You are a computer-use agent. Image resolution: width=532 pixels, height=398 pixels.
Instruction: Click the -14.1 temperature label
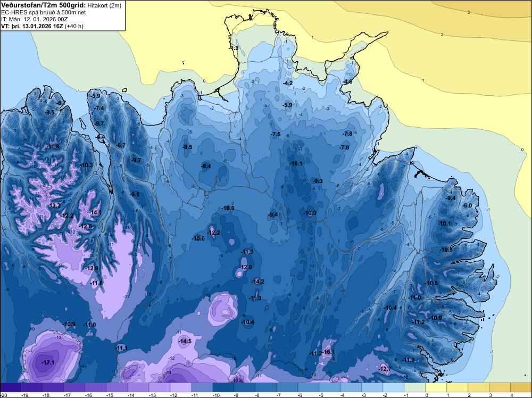click(95, 212)
